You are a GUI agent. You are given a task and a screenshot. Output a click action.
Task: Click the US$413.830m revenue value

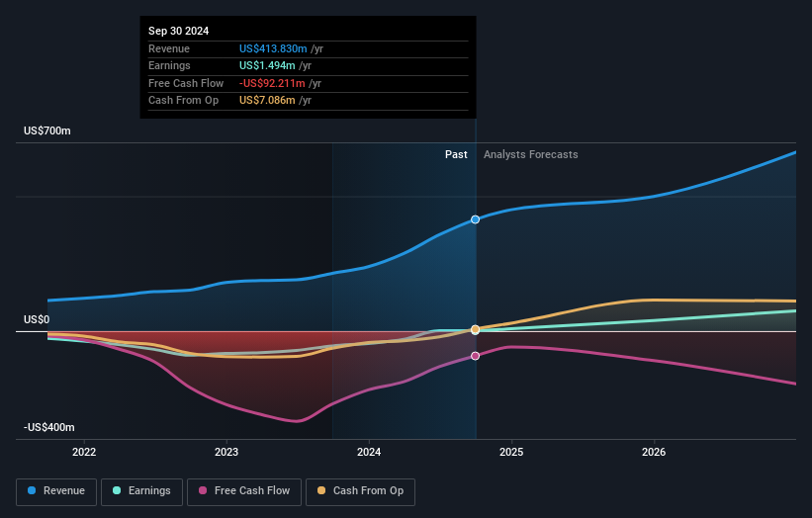273,48
